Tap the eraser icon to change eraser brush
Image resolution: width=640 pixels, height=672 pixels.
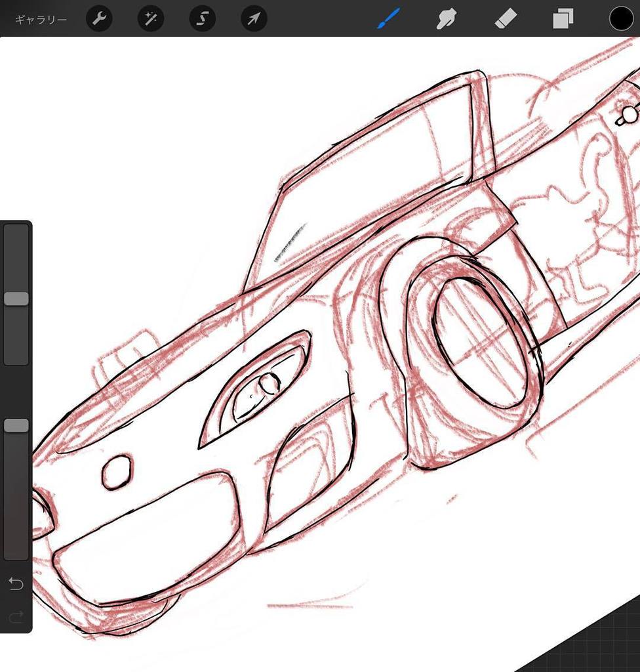pos(505,18)
